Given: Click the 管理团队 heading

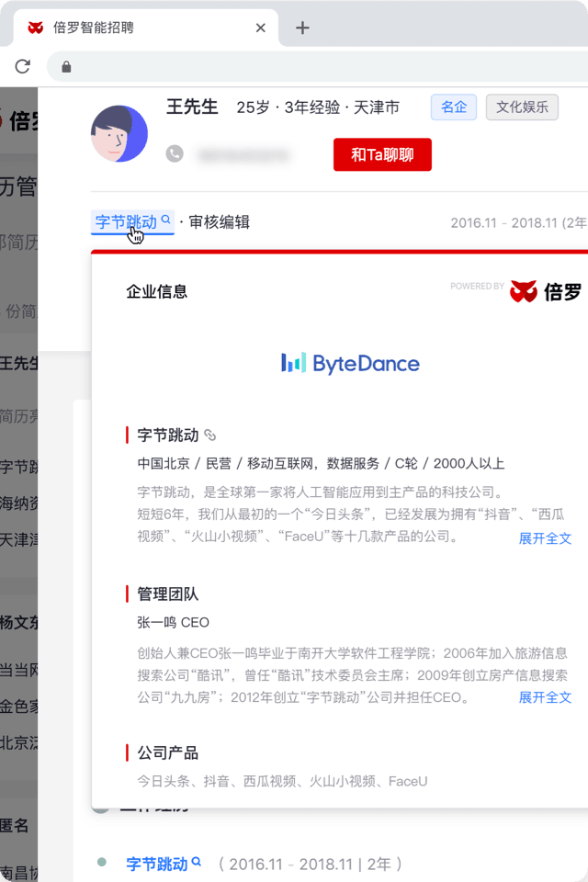Looking at the screenshot, I should point(168,594).
